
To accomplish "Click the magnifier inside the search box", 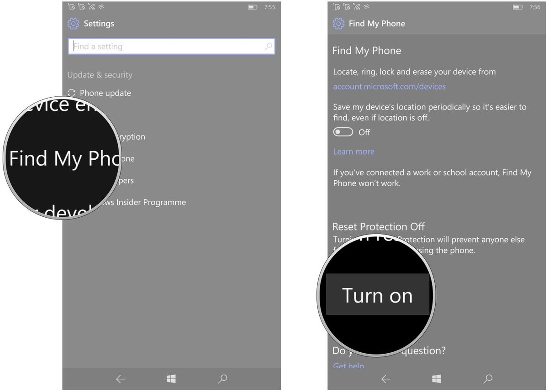I will click(269, 46).
